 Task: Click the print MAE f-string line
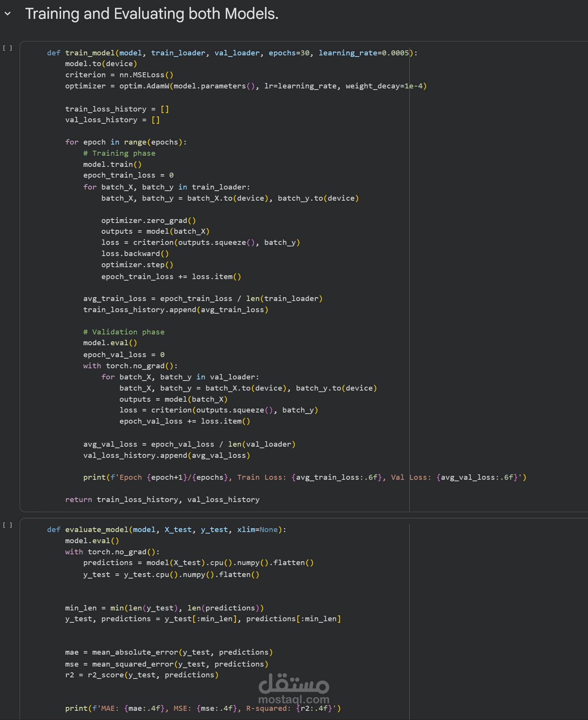tap(203, 708)
